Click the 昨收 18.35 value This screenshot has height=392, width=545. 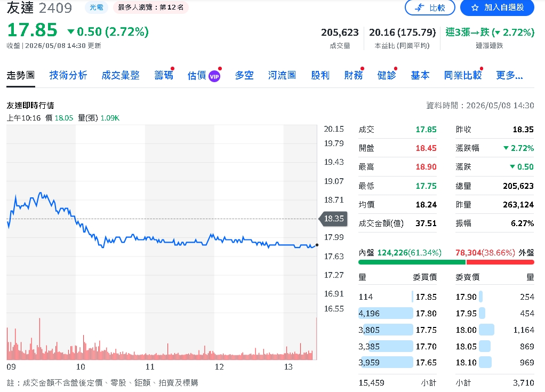coord(523,129)
